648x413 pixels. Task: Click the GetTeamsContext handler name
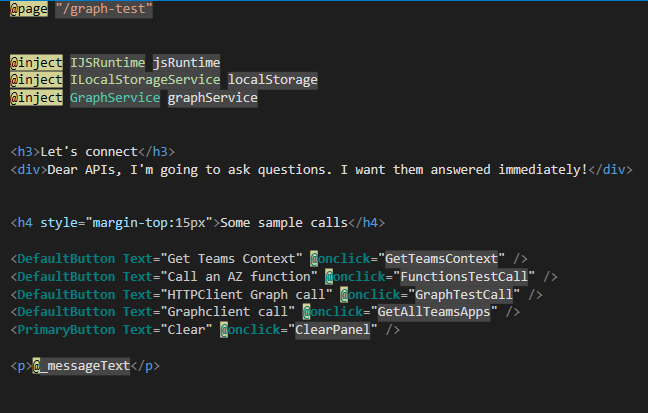[441, 259]
